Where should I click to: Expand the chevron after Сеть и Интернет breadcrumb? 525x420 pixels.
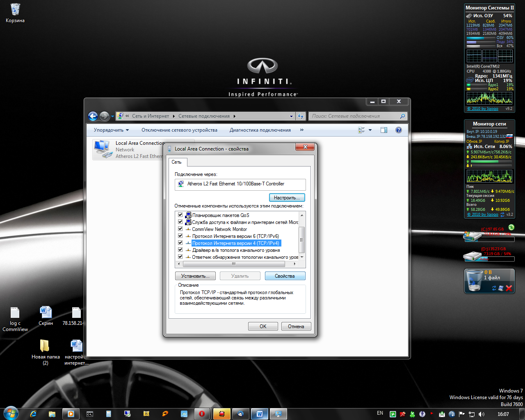click(173, 116)
